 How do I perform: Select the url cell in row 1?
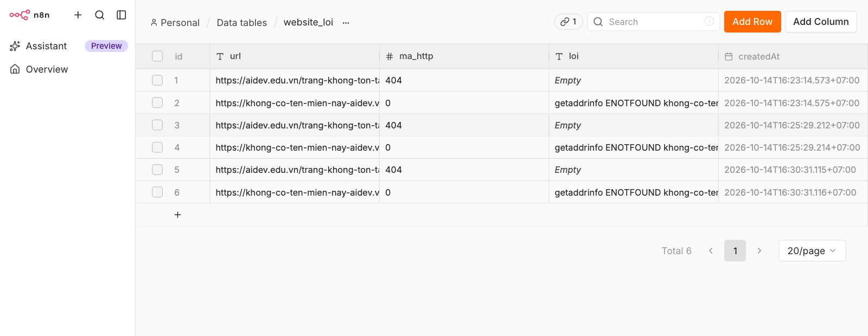295,80
